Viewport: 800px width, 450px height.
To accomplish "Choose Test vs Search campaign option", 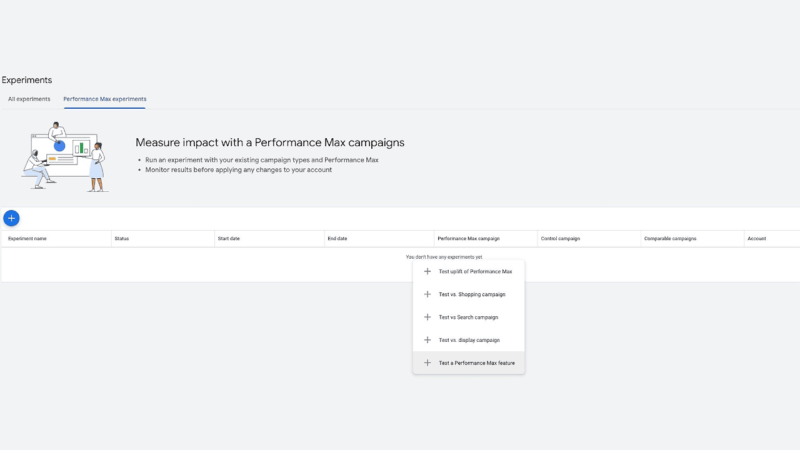I will pos(468,317).
